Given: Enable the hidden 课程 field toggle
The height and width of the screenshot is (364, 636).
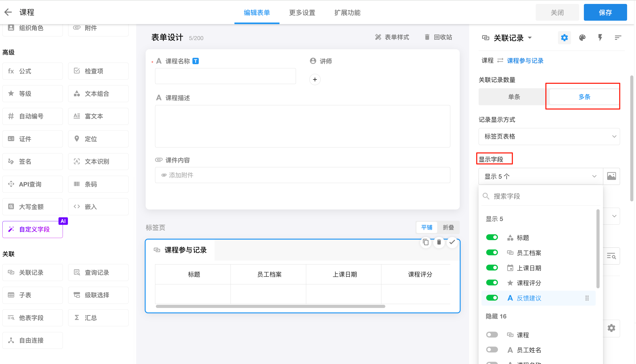Looking at the screenshot, I should (x=492, y=335).
